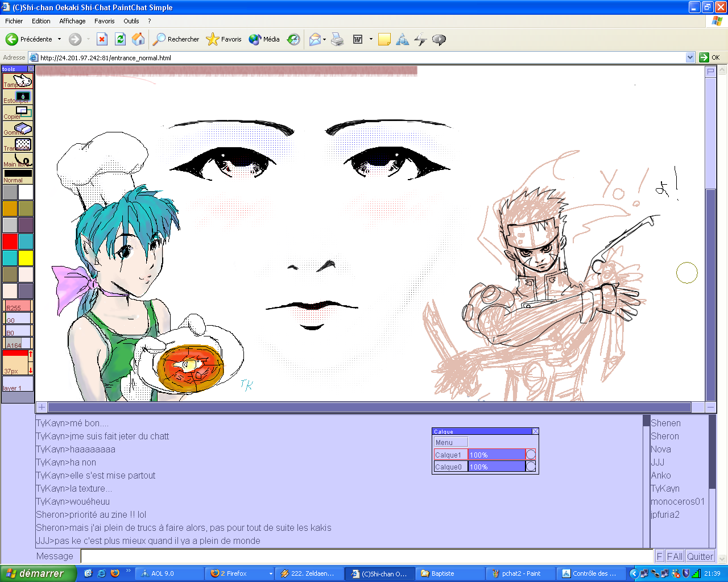Select the Gomme eraser tool
The width and height of the screenshot is (728, 582).
pyautogui.click(x=18, y=128)
